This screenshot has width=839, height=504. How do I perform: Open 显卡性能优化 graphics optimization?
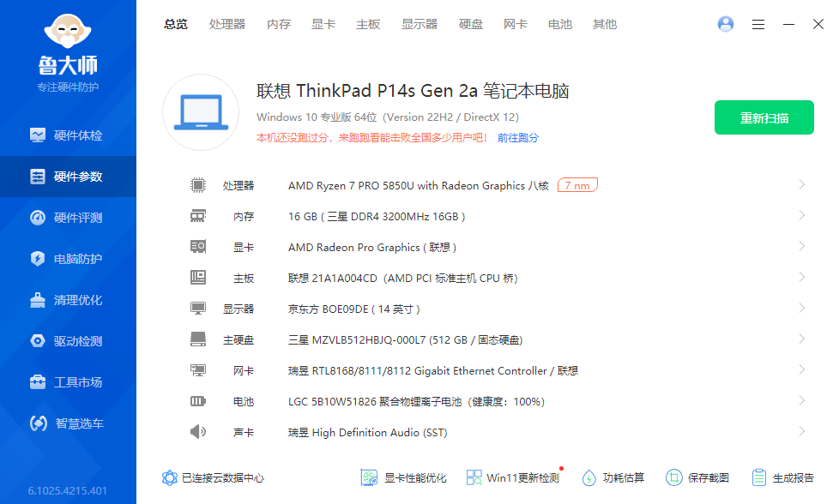403,477
